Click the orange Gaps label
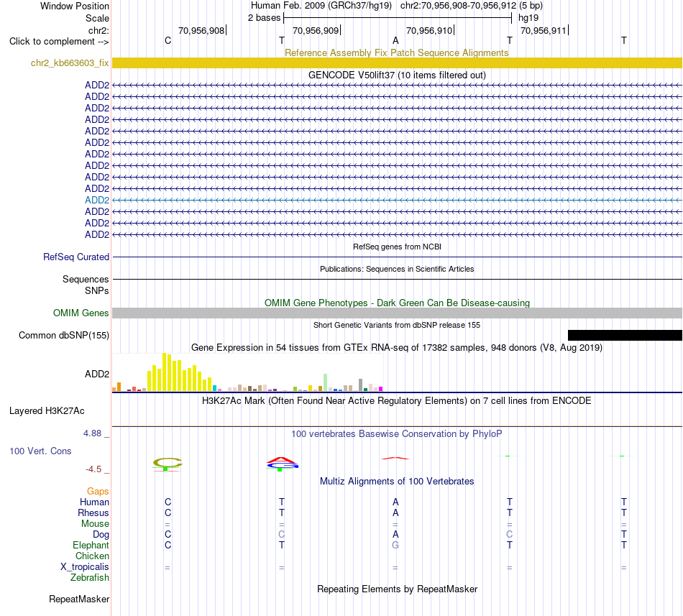 tap(98, 491)
